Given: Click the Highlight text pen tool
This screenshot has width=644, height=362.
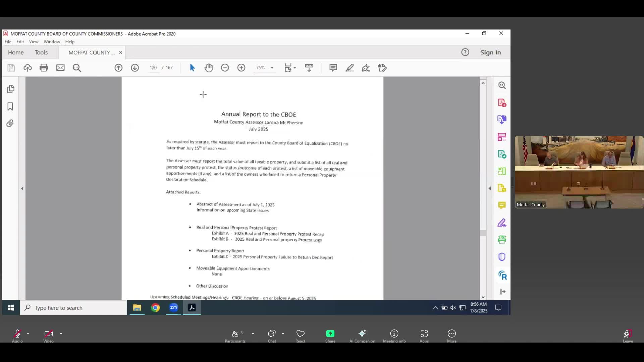Looking at the screenshot, I should [350, 68].
